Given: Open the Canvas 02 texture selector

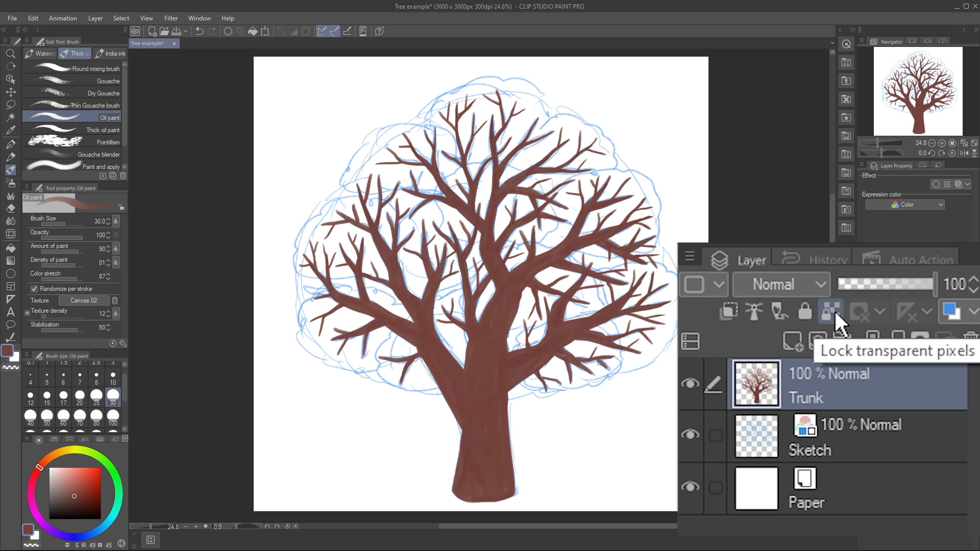Looking at the screenshot, I should (x=84, y=300).
